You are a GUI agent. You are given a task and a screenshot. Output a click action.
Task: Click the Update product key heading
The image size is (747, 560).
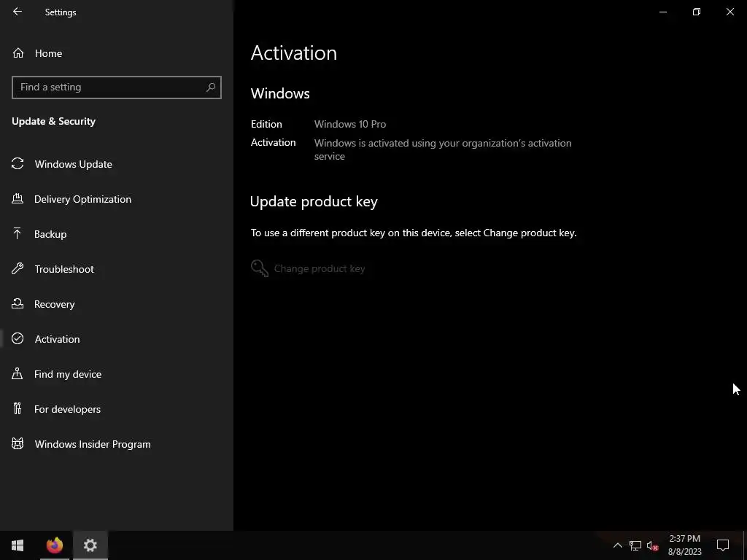[314, 201]
